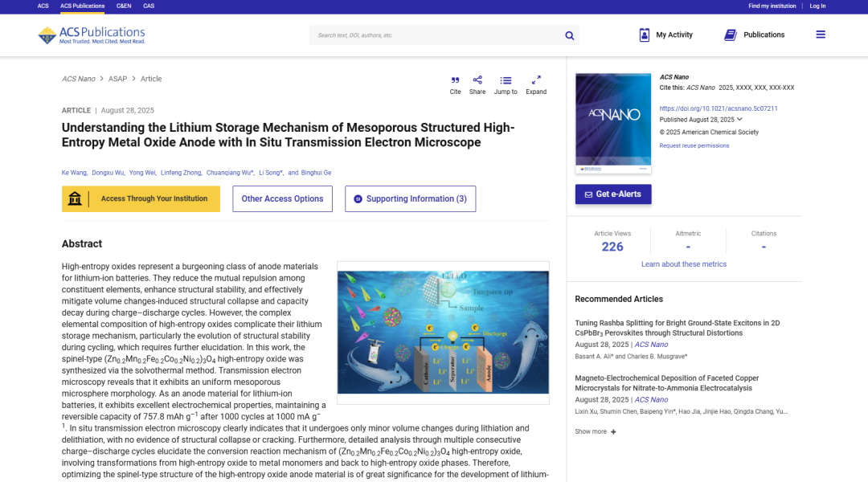Open author Ke Wang

[74, 173]
